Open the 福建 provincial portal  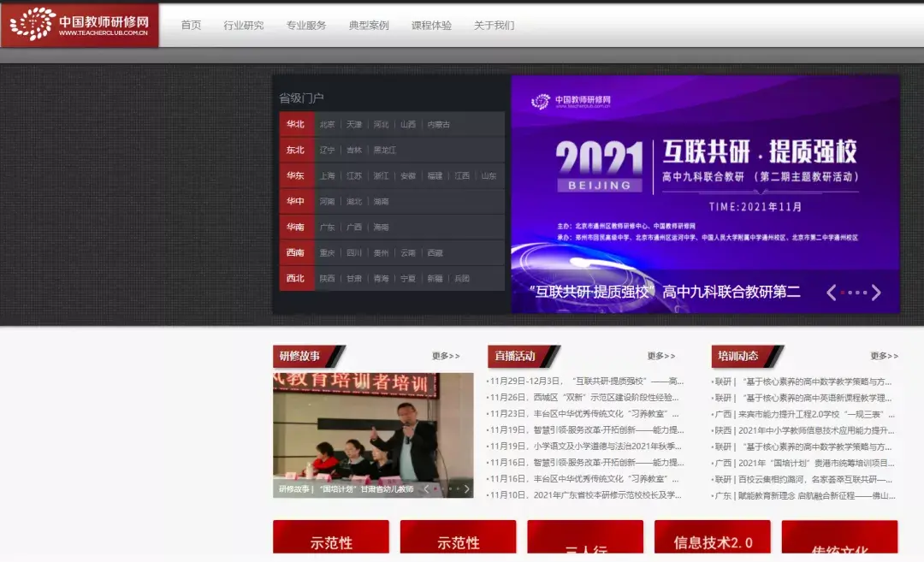(435, 176)
